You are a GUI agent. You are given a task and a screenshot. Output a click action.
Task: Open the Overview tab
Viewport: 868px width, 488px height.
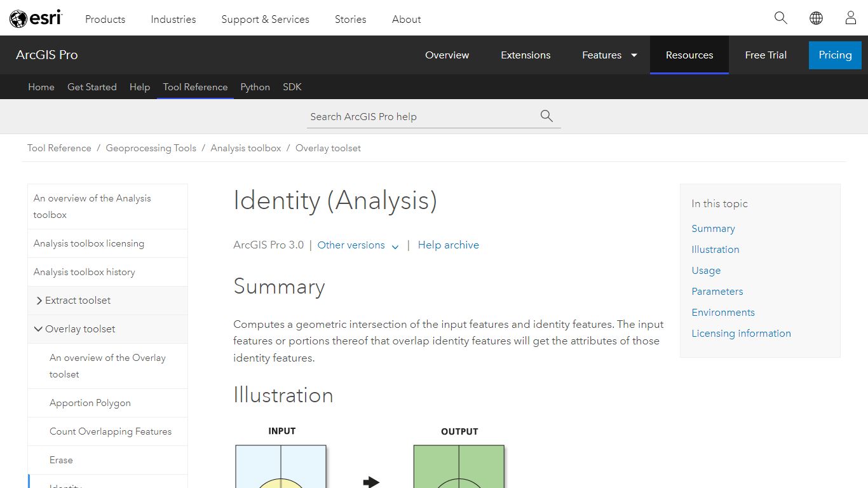(x=447, y=55)
